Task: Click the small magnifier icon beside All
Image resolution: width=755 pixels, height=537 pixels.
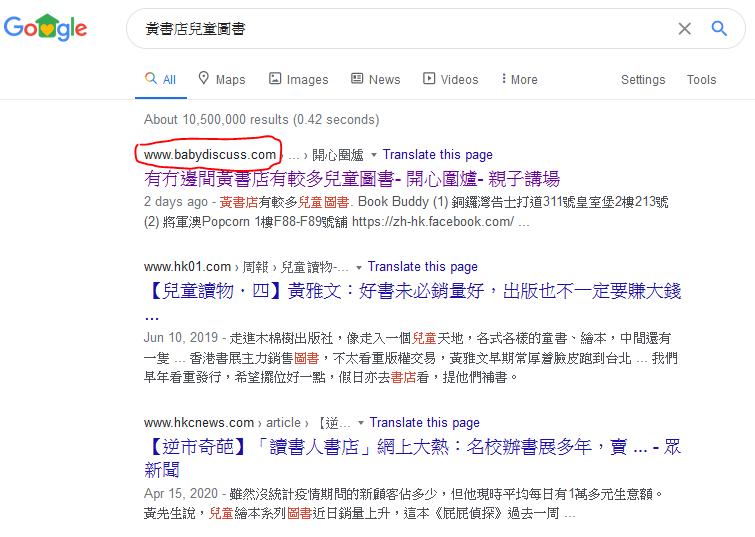Action: tap(151, 78)
